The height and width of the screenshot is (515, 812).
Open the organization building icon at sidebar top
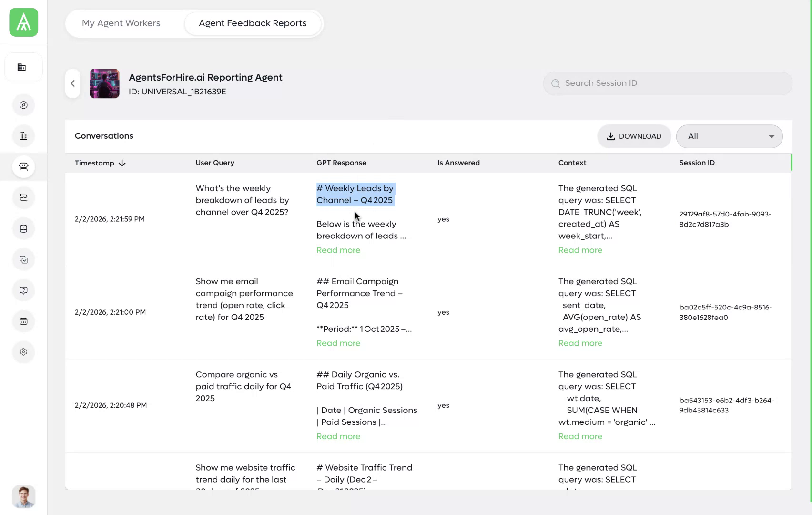22,67
